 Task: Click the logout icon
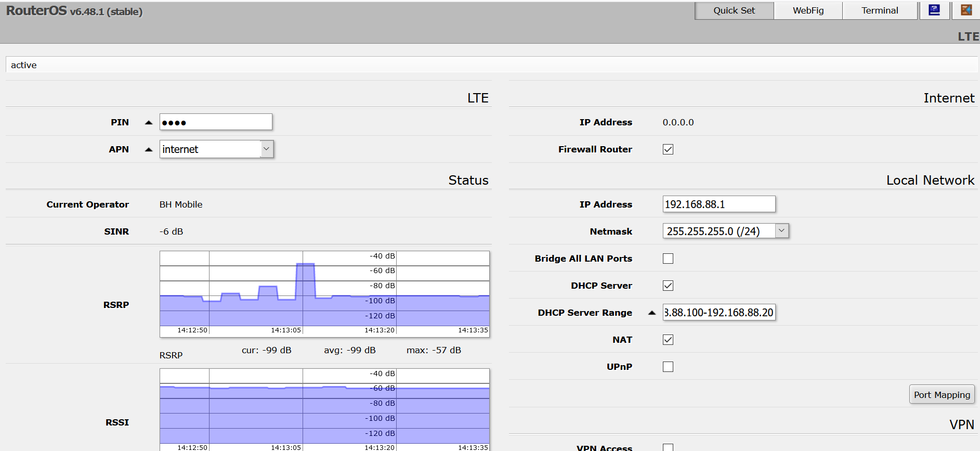(x=966, y=10)
